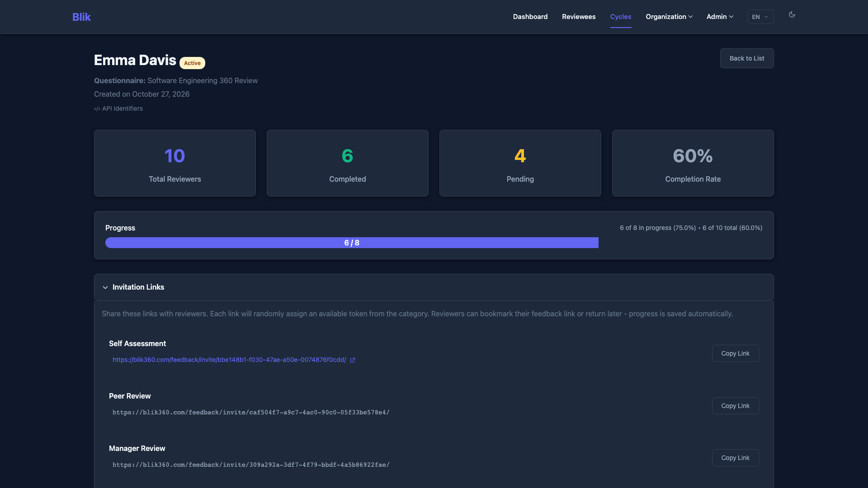Collapse the Invitation Links section chevron
Screen dimensions: 868x488
(105, 287)
